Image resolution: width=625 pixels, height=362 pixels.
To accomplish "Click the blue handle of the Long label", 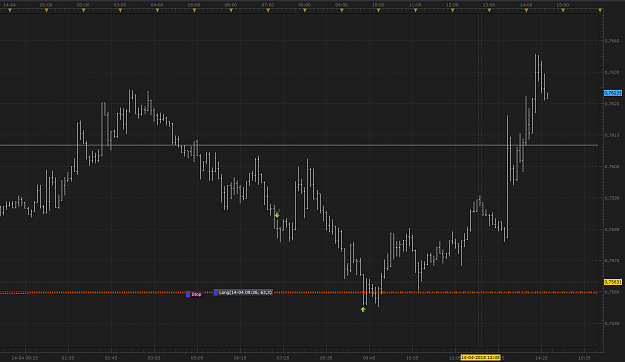I will 216,292.
